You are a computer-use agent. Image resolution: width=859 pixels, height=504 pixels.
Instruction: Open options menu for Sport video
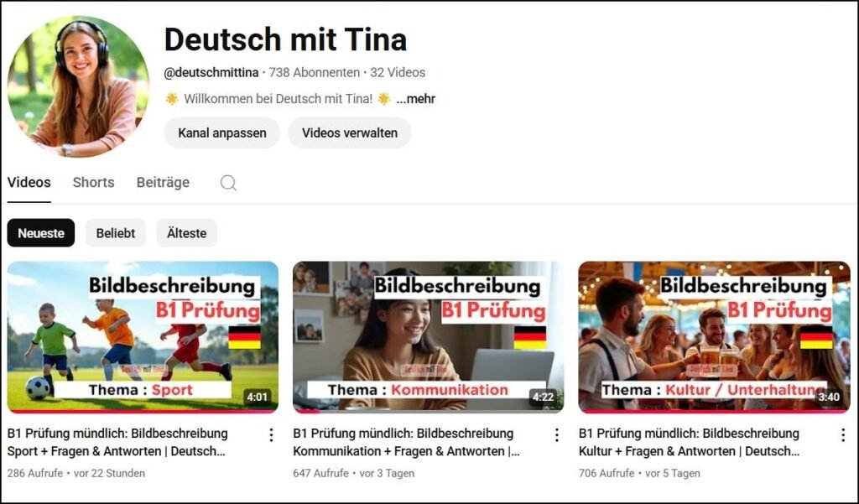tap(271, 435)
